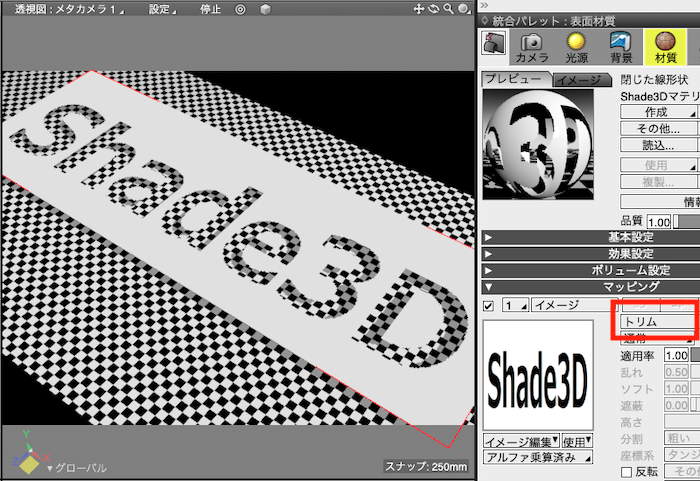
Task: Open the 背景 (background) palette
Action: pyautogui.click(x=621, y=47)
